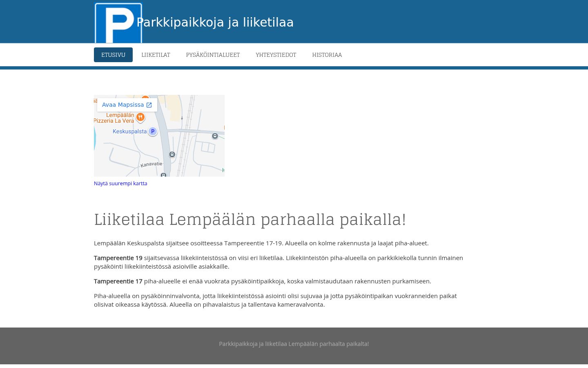The image size is (588, 368).
Task: Go to the Liiketilat page
Action: coord(156,55)
